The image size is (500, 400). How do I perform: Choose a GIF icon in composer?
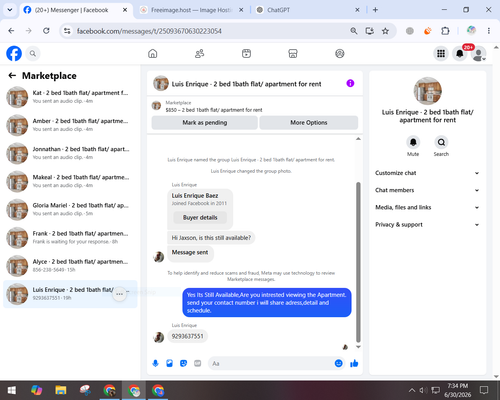(x=198, y=363)
